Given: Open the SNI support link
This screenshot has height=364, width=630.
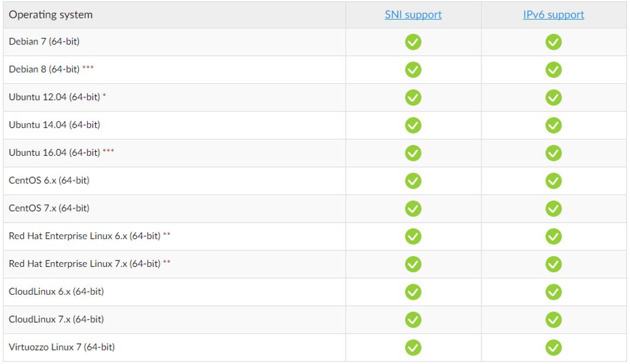Looking at the screenshot, I should coord(413,15).
